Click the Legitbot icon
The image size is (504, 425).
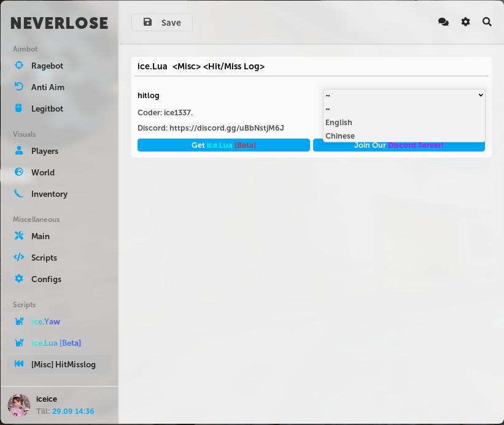click(18, 109)
